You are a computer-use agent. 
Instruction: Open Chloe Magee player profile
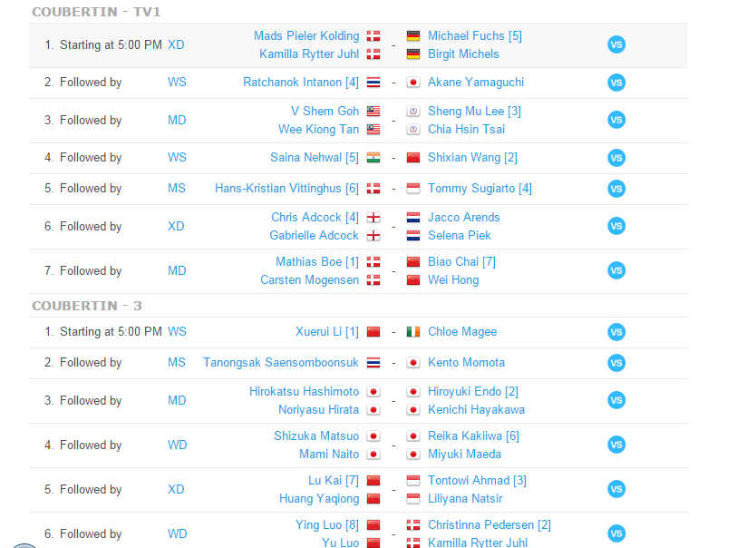[x=462, y=332]
